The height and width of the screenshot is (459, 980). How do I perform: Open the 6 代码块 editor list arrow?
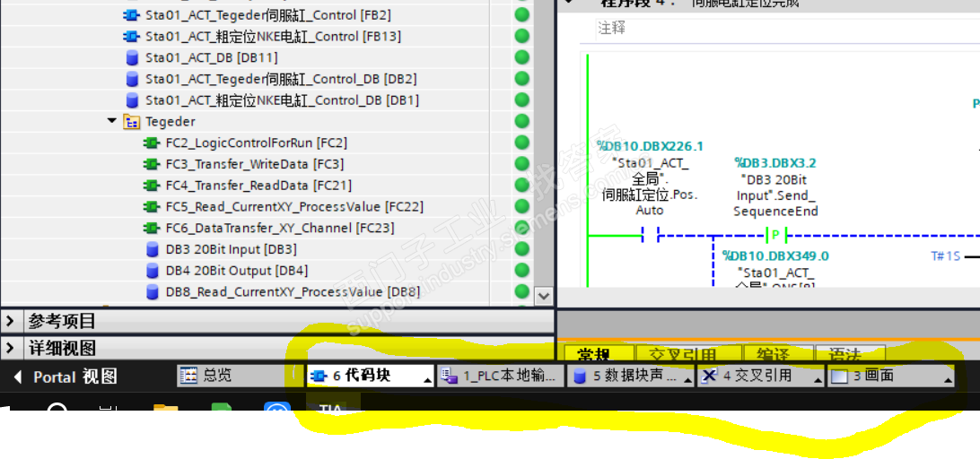(x=427, y=380)
